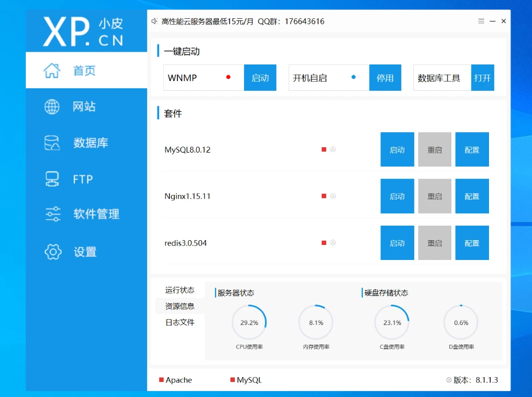The height and width of the screenshot is (397, 532).
Task: Start redis3.0.504 with 启动
Action: (397, 243)
